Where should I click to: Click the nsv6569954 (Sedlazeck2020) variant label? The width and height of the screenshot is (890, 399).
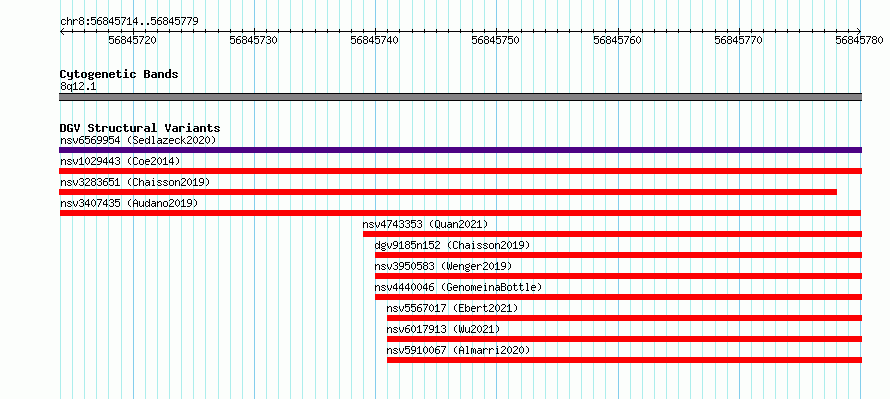point(138,140)
